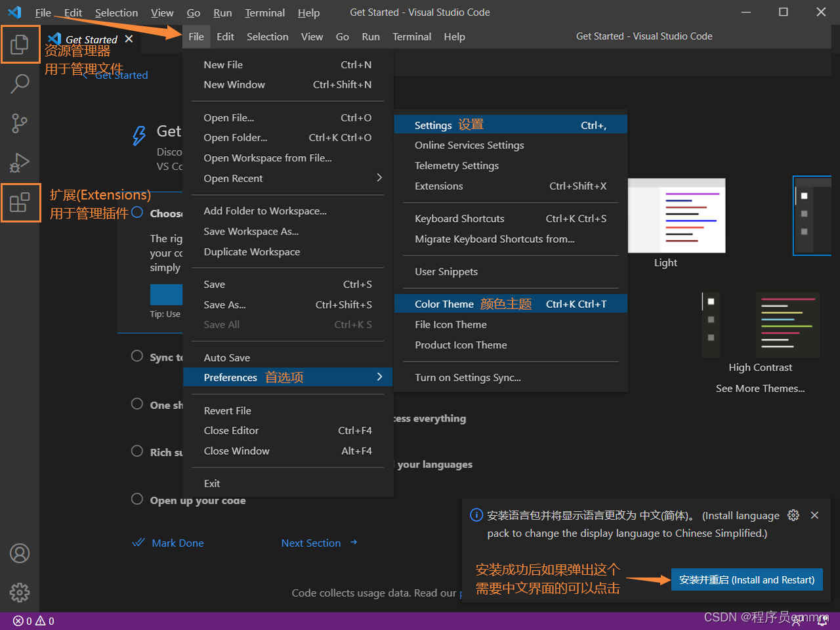This screenshot has width=840, height=630.
Task: Choose Add Folder to Workspace...
Action: (x=288, y=211)
